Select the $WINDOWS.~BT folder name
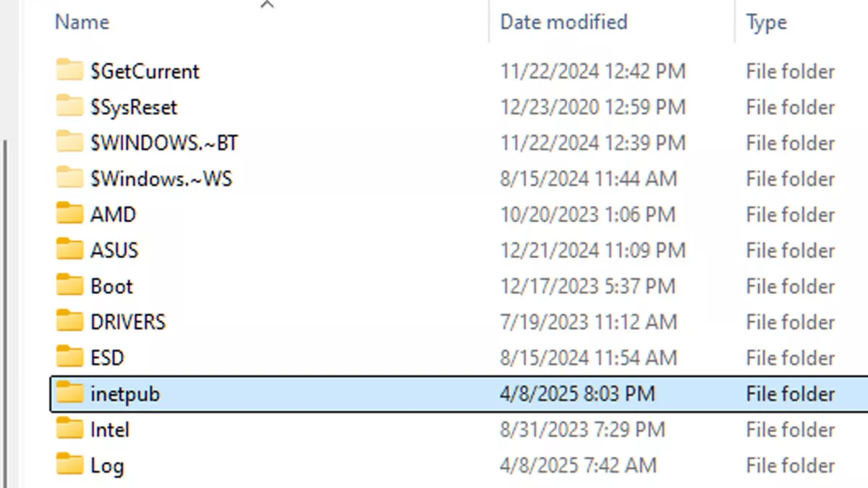868x488 pixels. [x=164, y=143]
